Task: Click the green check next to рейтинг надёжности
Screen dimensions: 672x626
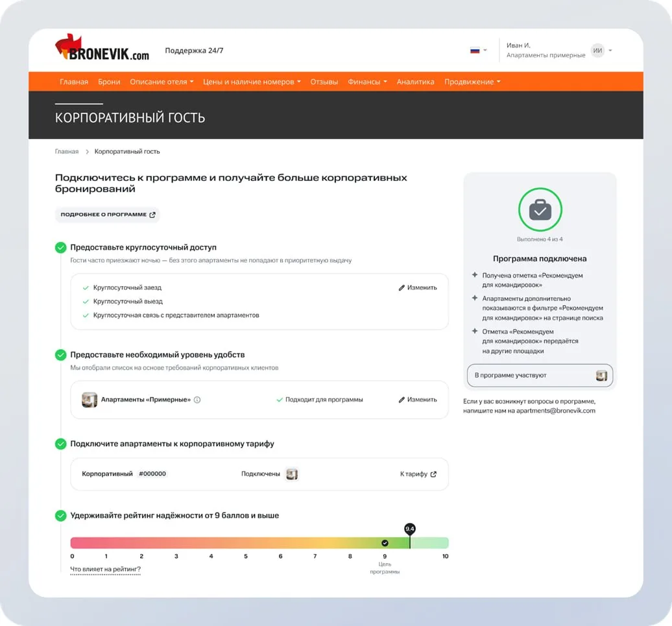Action: click(x=60, y=516)
